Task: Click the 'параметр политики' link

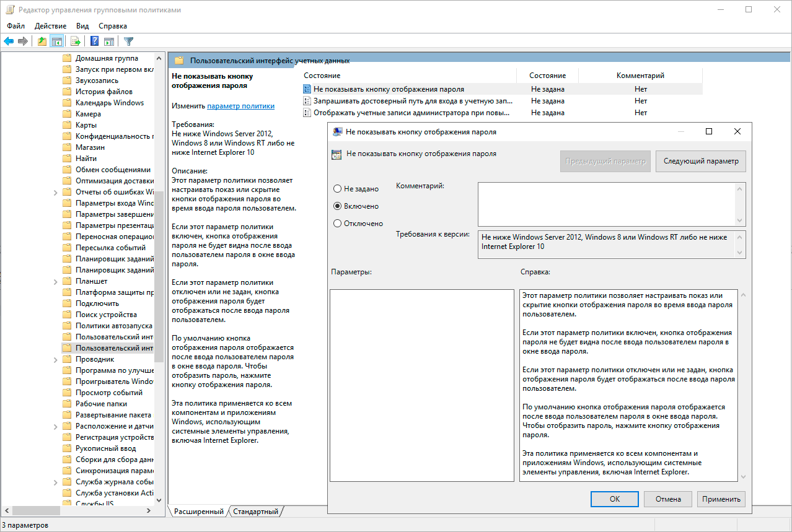Action: pyautogui.click(x=240, y=106)
